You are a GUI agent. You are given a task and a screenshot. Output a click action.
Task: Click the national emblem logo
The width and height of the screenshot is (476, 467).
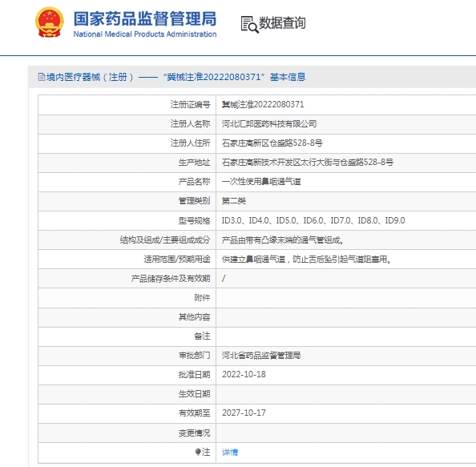50,22
